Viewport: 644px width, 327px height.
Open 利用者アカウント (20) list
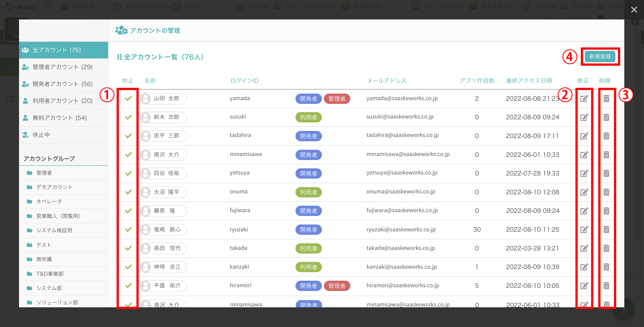click(x=64, y=101)
